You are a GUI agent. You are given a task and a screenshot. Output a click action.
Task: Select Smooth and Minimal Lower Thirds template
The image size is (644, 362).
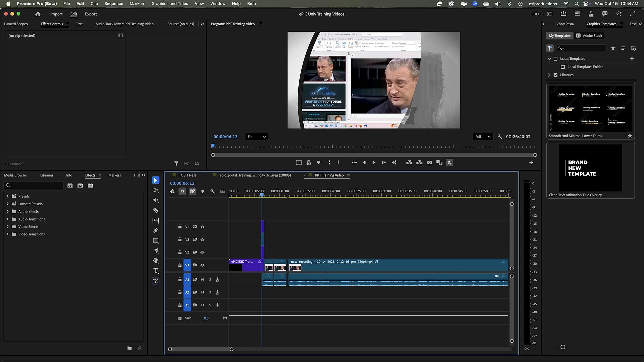tap(590, 109)
